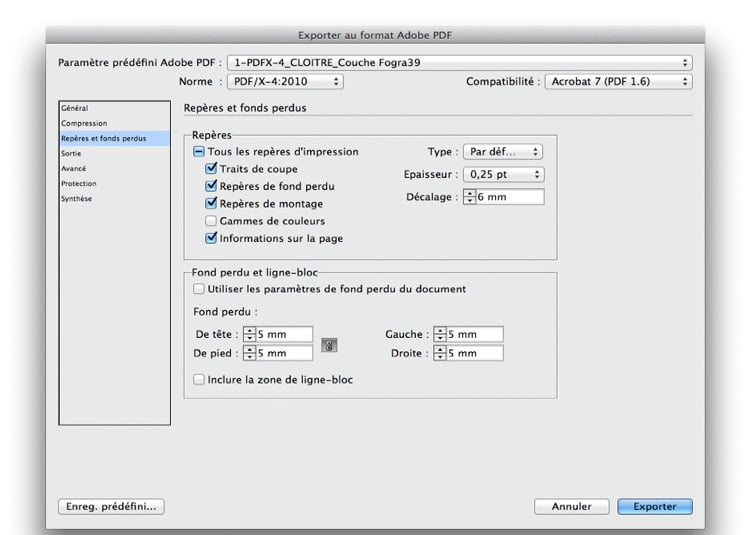Click the Droite stepper arrows
This screenshot has width=750, height=535.
click(x=440, y=353)
